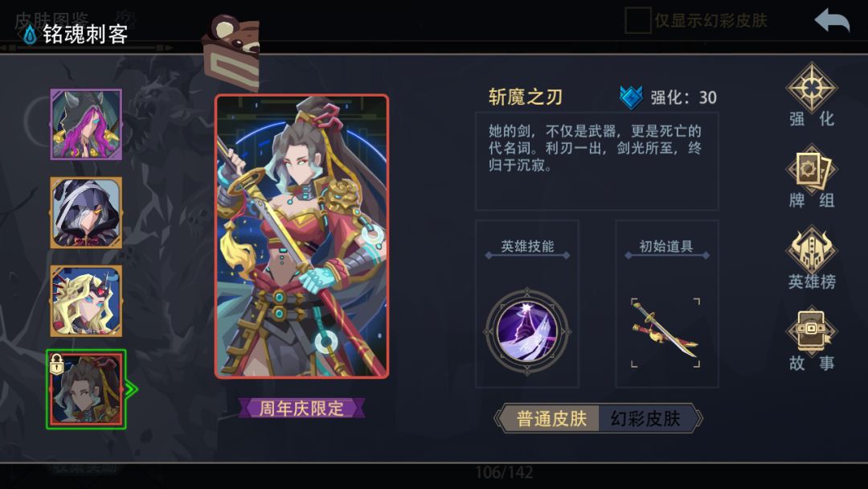Select the locked brown-haired skin thumbnail
The width and height of the screenshot is (868, 489).
point(86,389)
